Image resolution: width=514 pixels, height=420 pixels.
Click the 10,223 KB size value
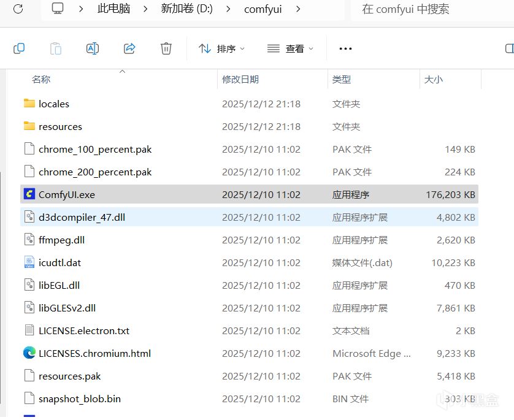click(x=453, y=263)
